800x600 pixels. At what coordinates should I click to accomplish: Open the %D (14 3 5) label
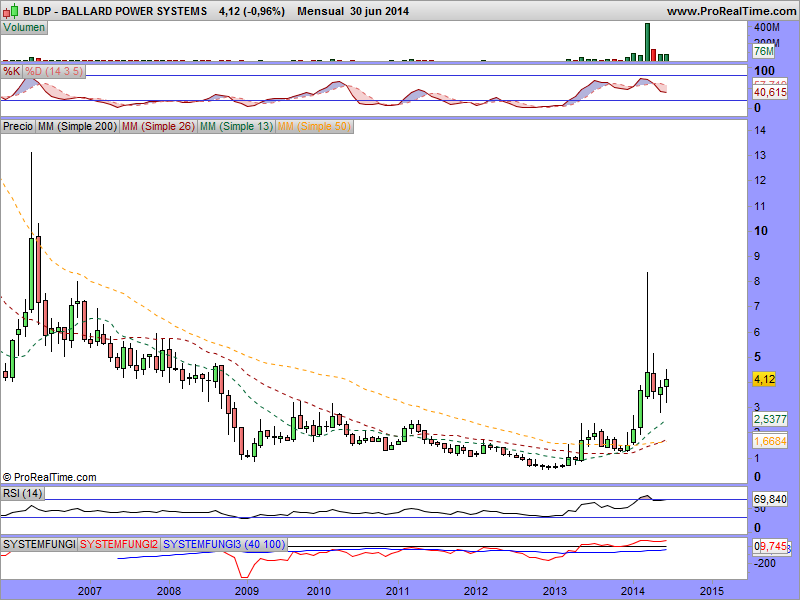click(x=54, y=71)
